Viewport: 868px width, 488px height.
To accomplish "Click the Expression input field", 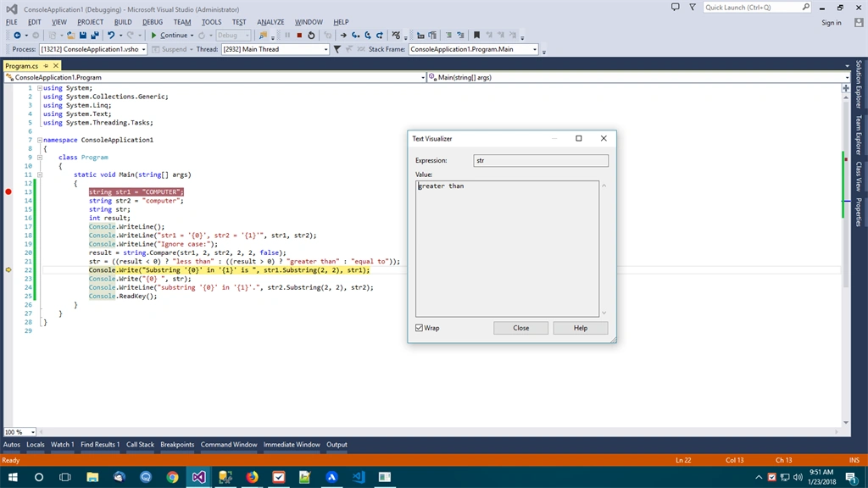I will point(541,160).
